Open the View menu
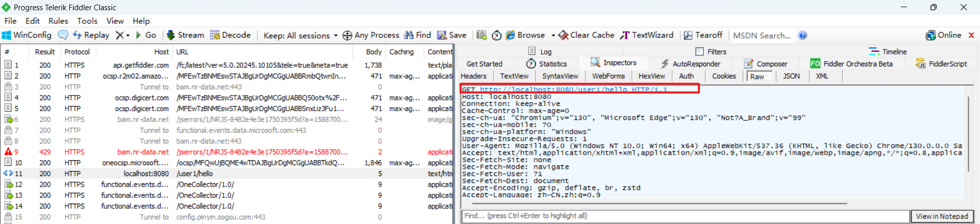 point(115,21)
